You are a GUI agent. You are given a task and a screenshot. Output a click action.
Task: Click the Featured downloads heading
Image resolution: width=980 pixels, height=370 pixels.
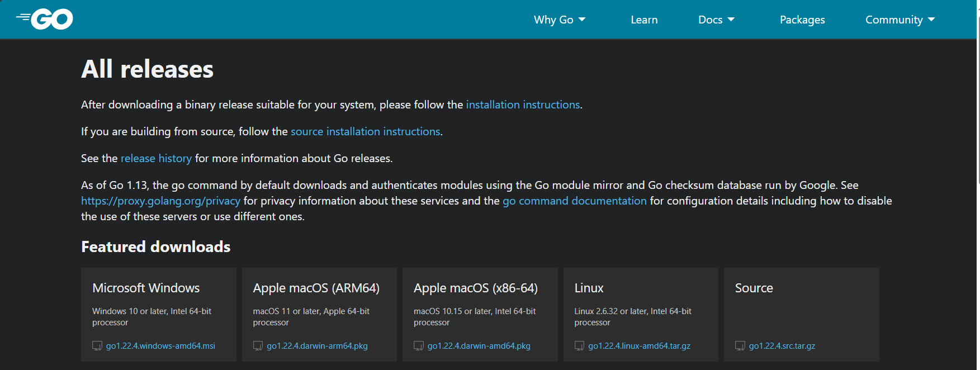[x=155, y=246]
